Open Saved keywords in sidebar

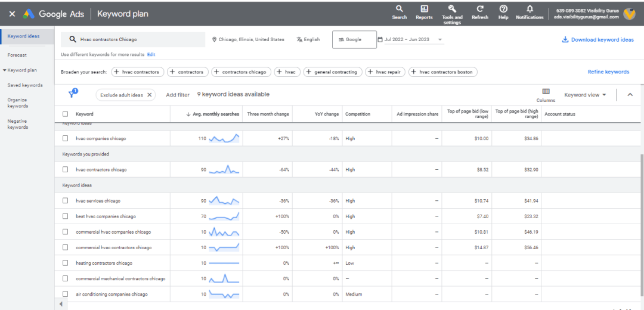[25, 85]
